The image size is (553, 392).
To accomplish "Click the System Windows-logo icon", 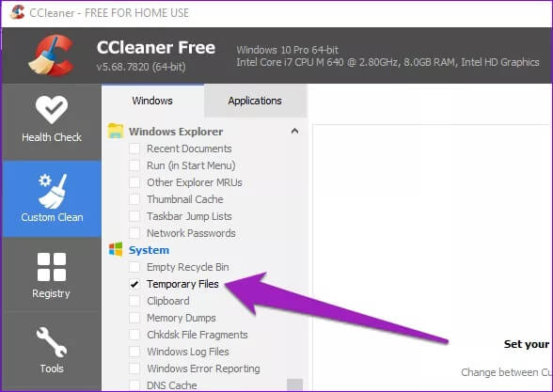I will (x=116, y=250).
